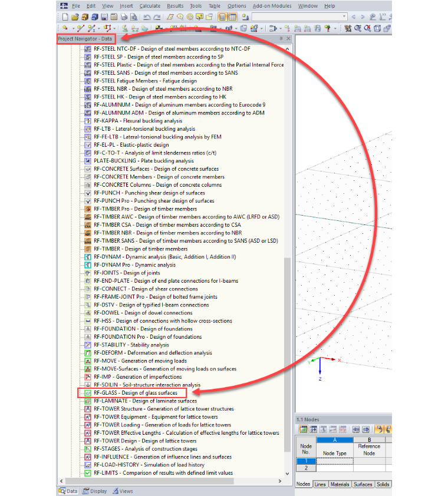Screen dimensions: 448x496
Task: Select RF-CONCRETE Surfaces module entry
Action: [x=156, y=169]
